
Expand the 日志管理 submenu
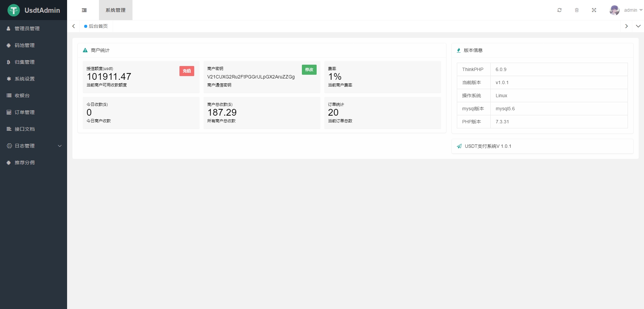(34, 146)
